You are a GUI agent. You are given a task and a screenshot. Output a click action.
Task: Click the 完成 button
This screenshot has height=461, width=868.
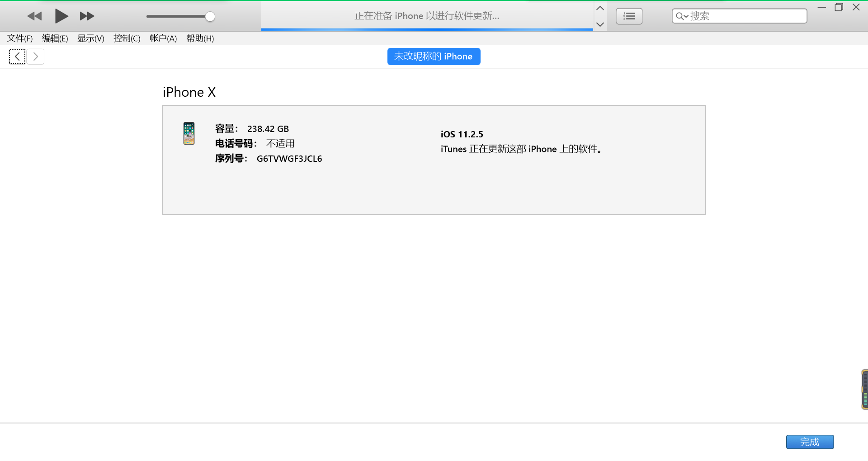(x=810, y=442)
